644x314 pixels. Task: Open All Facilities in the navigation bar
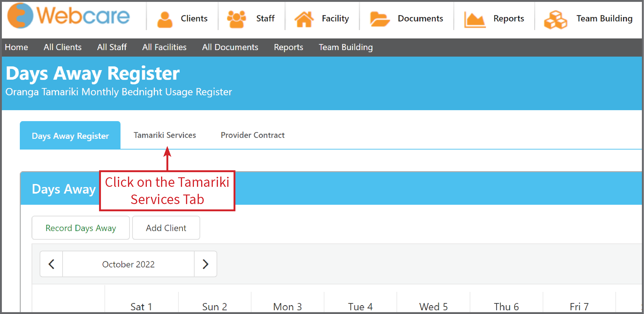coord(164,47)
